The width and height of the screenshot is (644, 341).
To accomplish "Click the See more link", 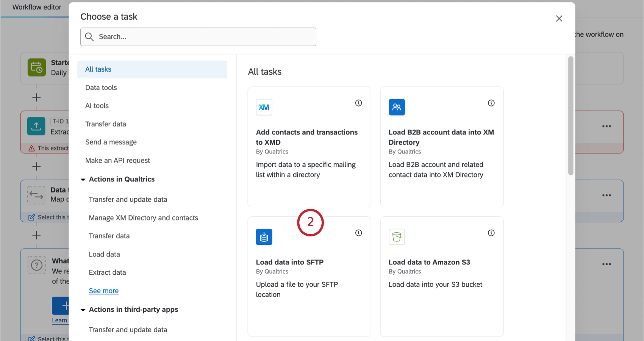I will point(103,291).
